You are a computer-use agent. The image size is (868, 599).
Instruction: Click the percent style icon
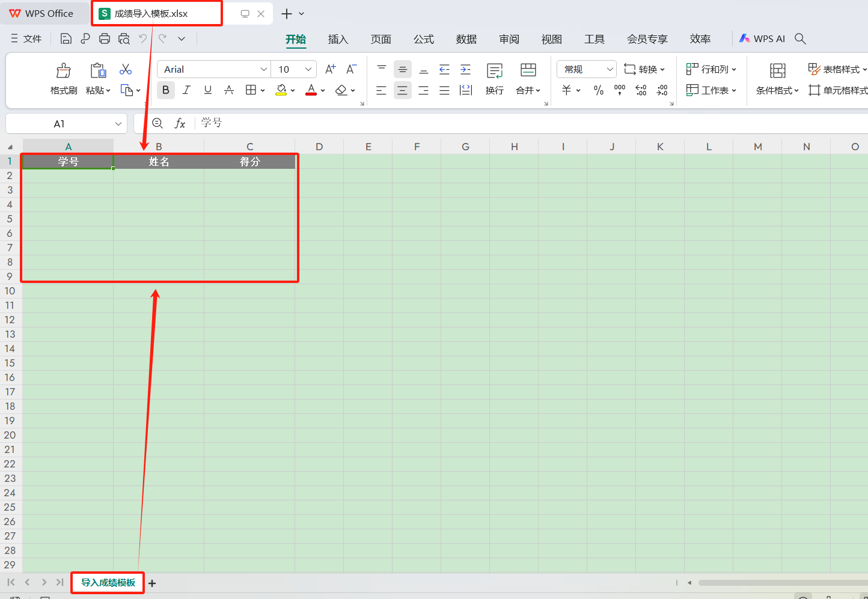point(598,90)
